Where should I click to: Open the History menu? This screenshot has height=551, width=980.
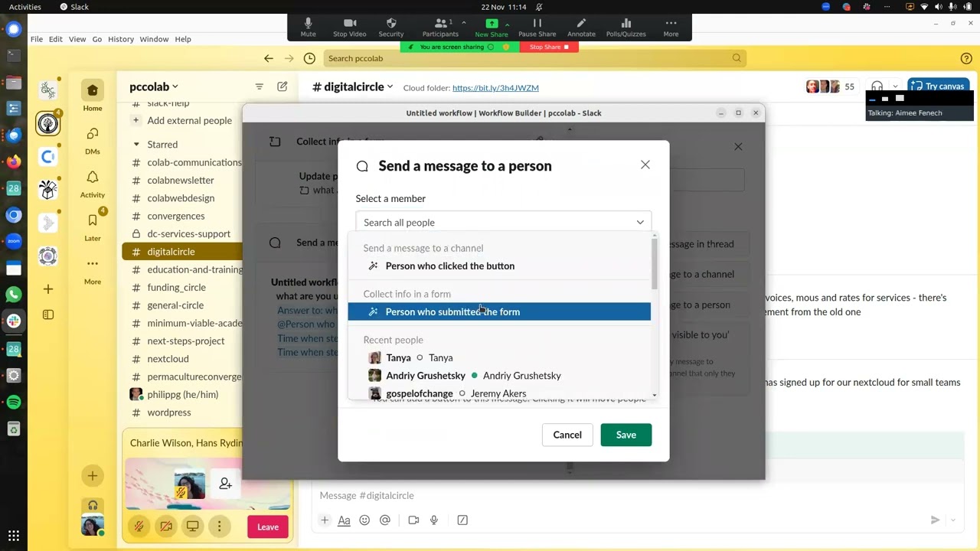pos(121,39)
